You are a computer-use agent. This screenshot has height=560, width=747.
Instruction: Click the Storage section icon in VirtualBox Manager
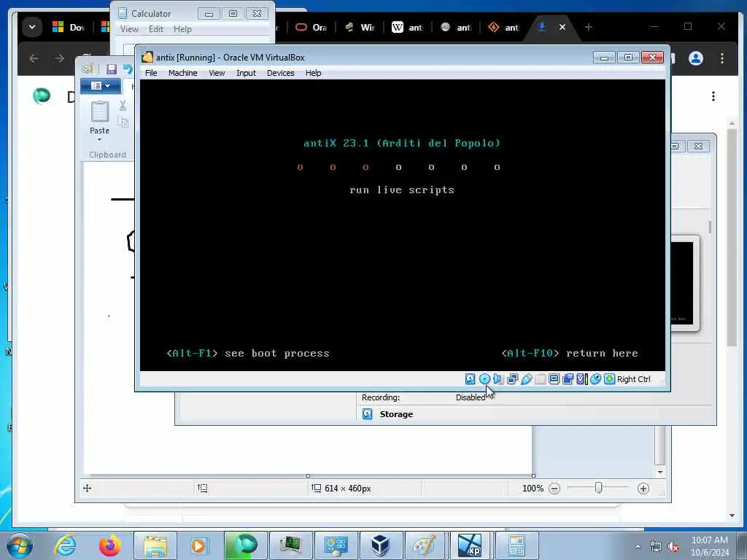[368, 414]
